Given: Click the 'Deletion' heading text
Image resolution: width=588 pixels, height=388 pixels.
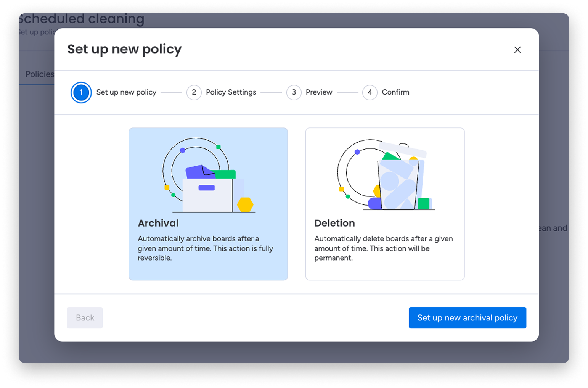Looking at the screenshot, I should pyautogui.click(x=334, y=223).
